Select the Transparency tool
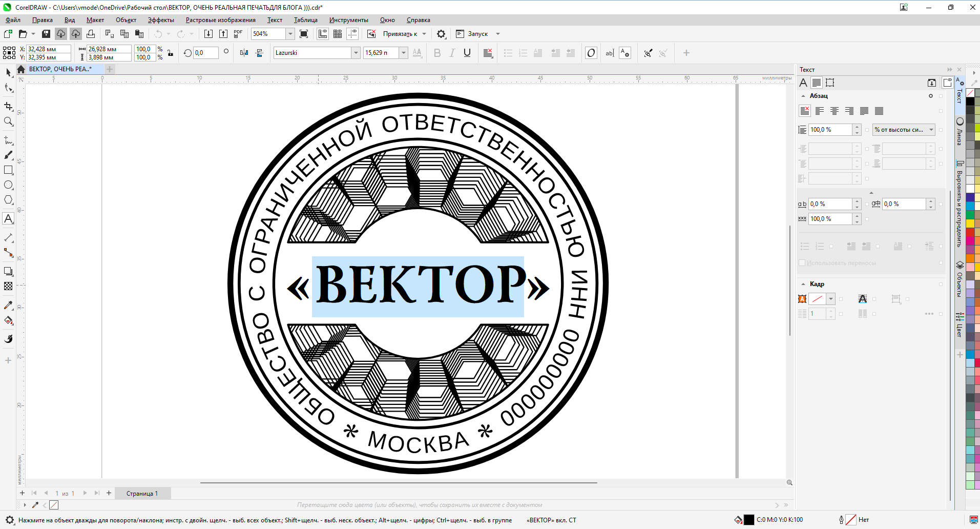Image resolution: width=980 pixels, height=529 pixels. [x=8, y=286]
